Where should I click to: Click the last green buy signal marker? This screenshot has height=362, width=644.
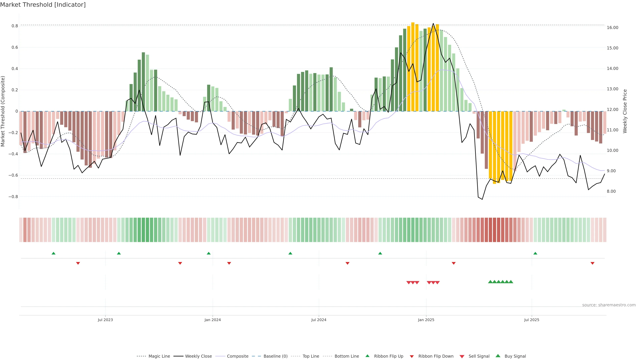pyautogui.click(x=511, y=282)
